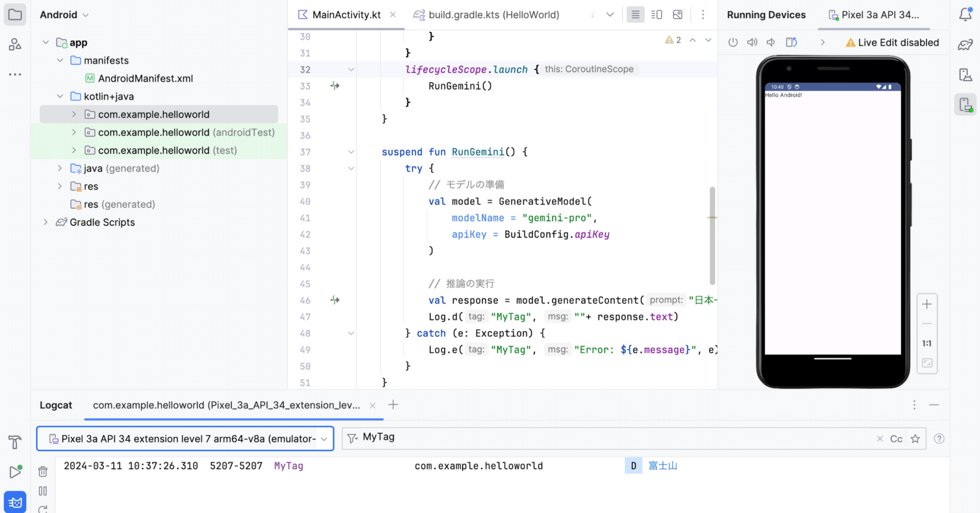Open the Gradle elephant icon panel
The width and height of the screenshot is (980, 513).
965,44
